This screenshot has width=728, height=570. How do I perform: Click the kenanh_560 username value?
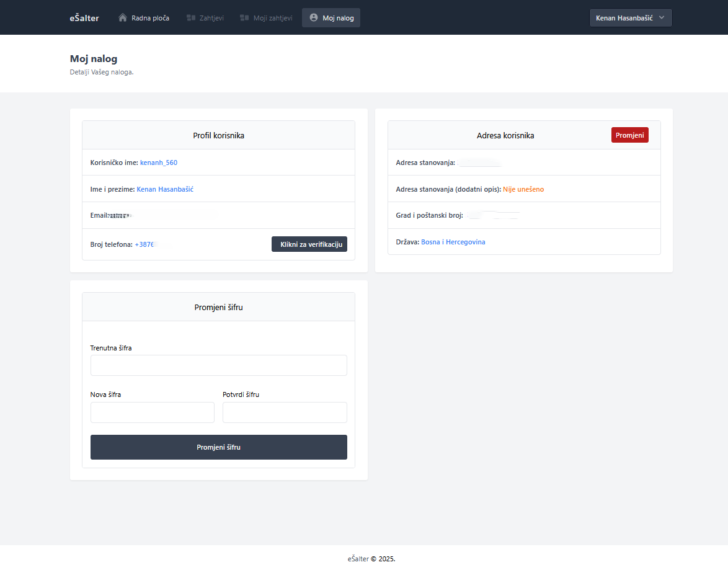click(x=159, y=163)
